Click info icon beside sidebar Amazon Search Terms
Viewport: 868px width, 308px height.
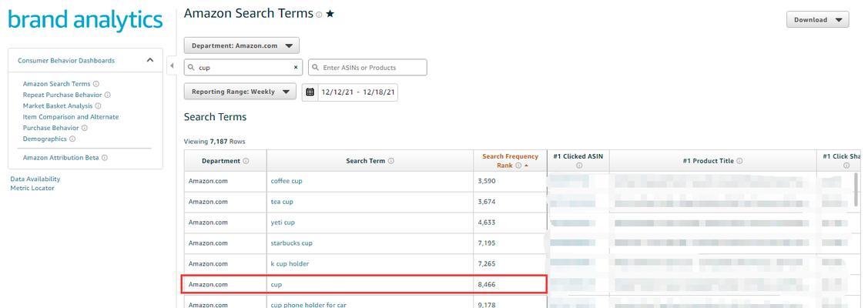[96, 84]
